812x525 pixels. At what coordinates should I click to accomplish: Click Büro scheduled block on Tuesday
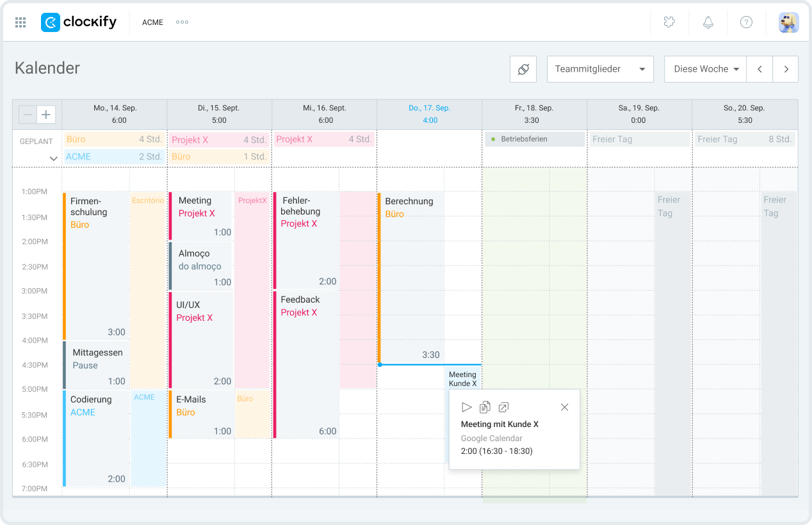point(252,414)
